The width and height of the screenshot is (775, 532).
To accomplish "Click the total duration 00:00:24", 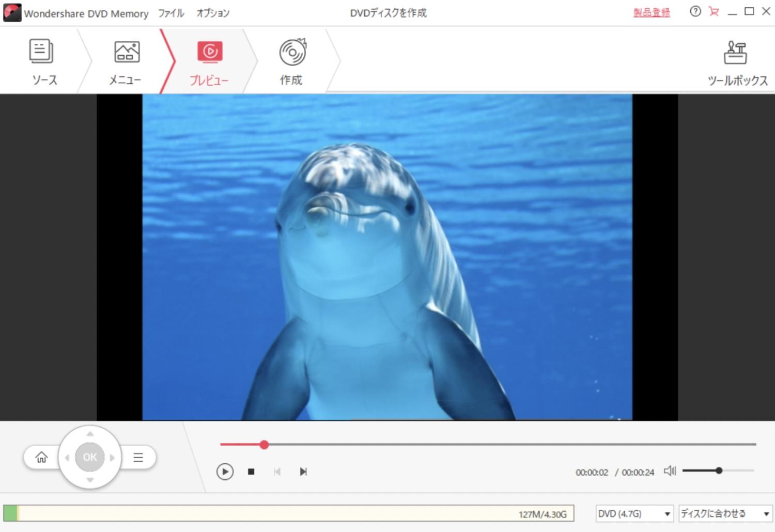I will click(638, 472).
